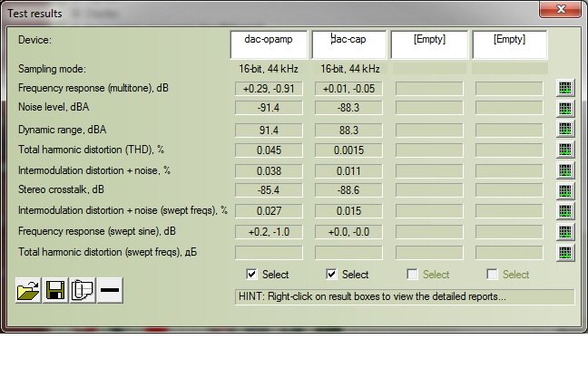Viewport: 588px width, 368px height.
Task: Click the IMD + noise value 0.038
Action: click(x=269, y=171)
